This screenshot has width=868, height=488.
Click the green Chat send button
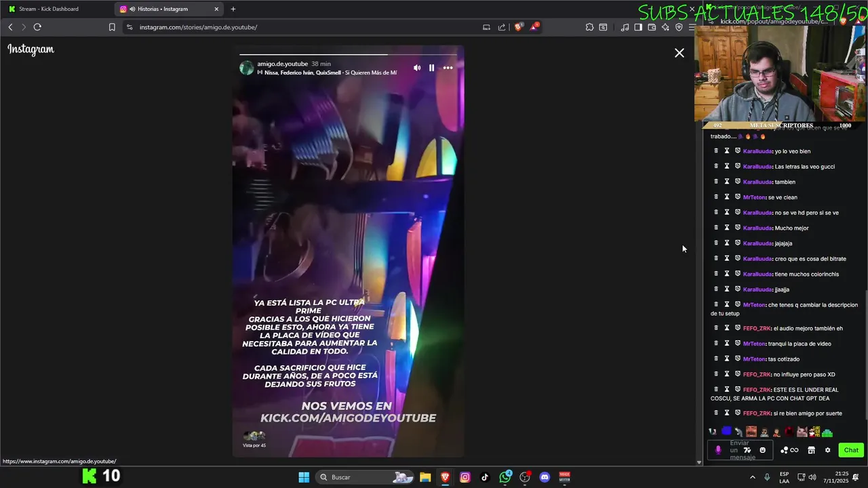[x=851, y=450]
